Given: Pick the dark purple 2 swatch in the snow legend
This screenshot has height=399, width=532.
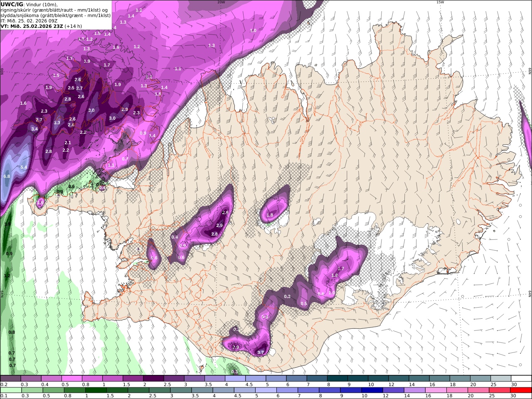Looking at the screenshot, I should pos(153,378).
